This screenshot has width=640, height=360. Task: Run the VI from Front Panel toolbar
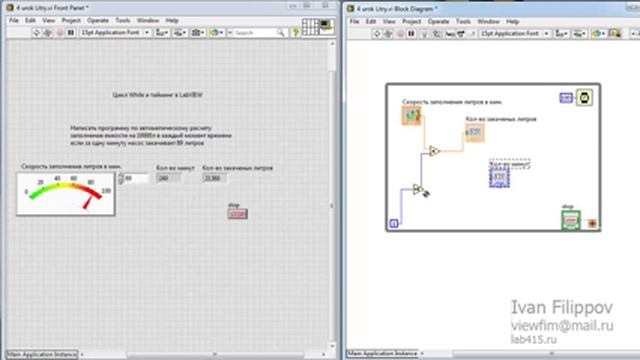[x=36, y=33]
